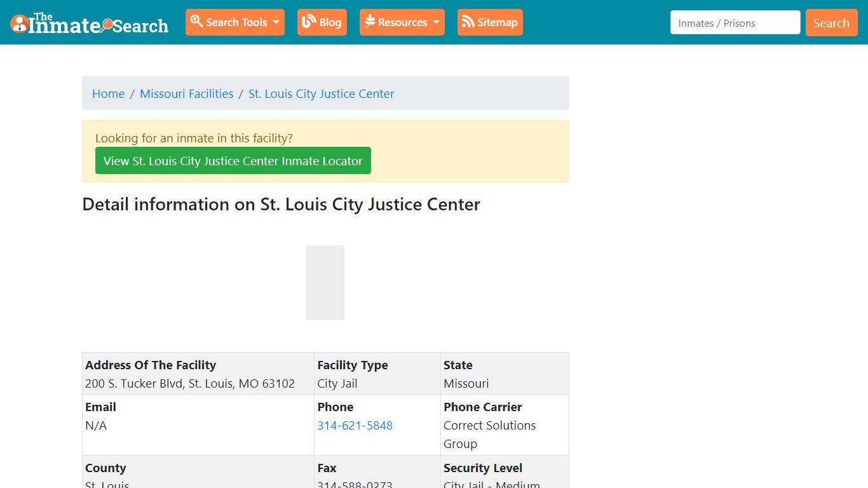
Task: Click the orange Search button
Action: 831,23
